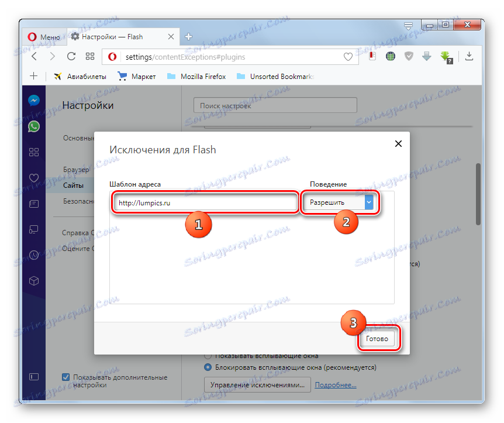Open the Поведение dropdown set to Разрешить
The width and height of the screenshot is (504, 423).
339,202
